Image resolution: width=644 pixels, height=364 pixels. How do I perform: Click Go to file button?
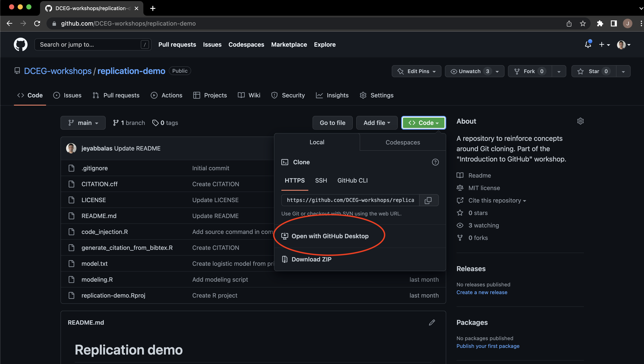[x=332, y=123]
